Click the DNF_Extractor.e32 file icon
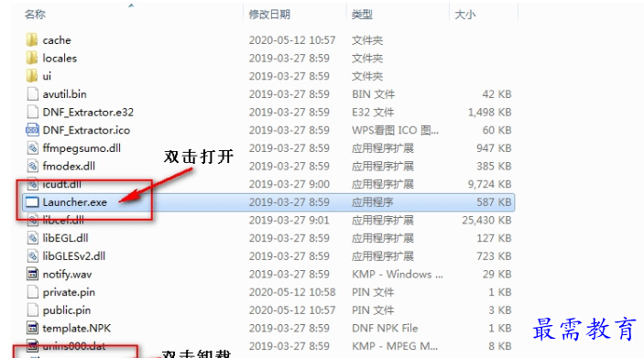Image resolution: width=644 pixels, height=358 pixels. click(x=32, y=112)
